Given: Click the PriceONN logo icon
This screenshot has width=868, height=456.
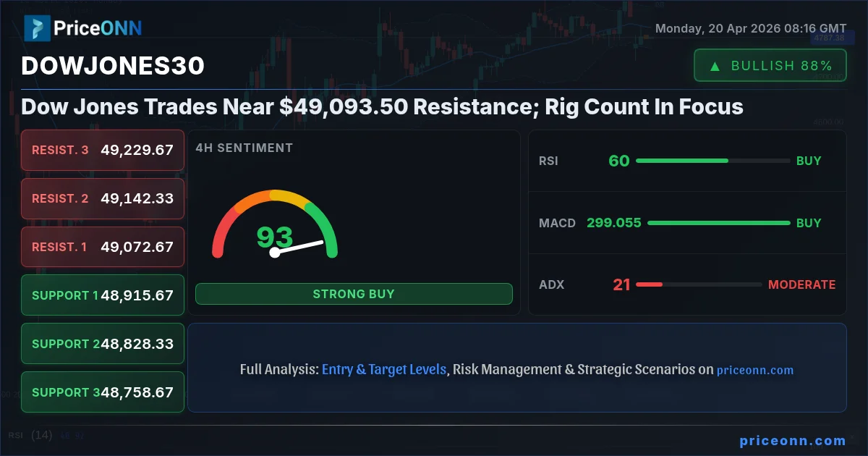Looking at the screenshot, I should [x=37, y=28].
